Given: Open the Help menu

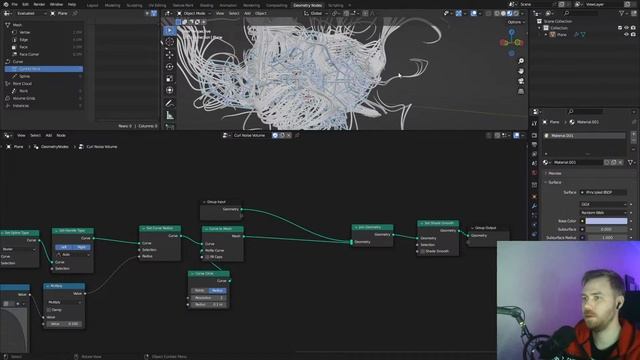Looking at the screenshot, I should click(x=72, y=4).
